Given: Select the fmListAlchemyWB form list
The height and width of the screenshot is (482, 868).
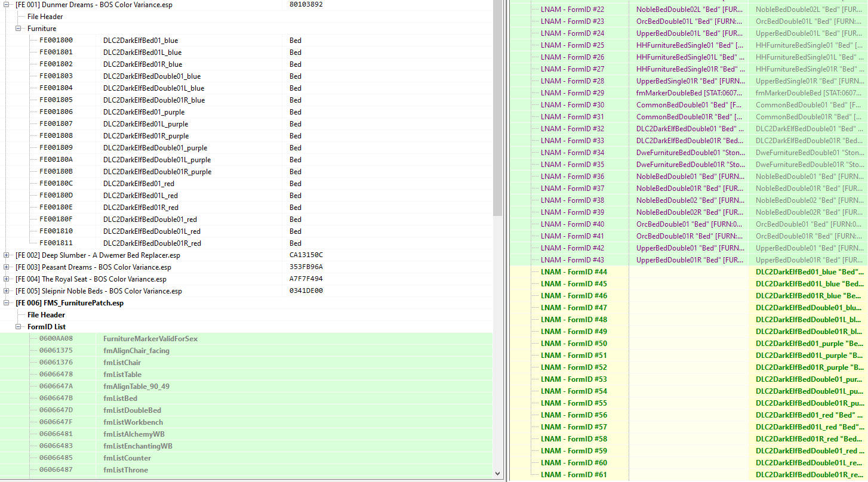Looking at the screenshot, I should tap(247, 434).
